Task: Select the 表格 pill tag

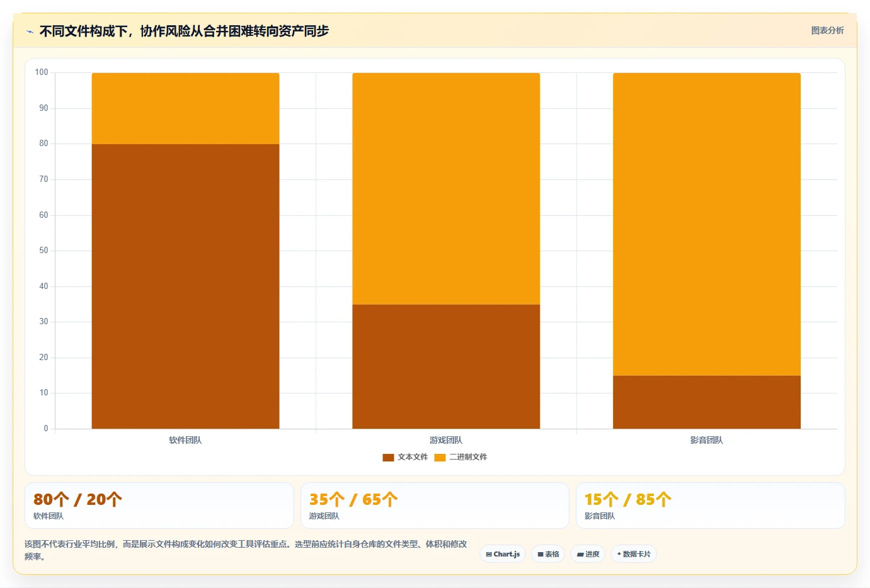Action: point(548,554)
